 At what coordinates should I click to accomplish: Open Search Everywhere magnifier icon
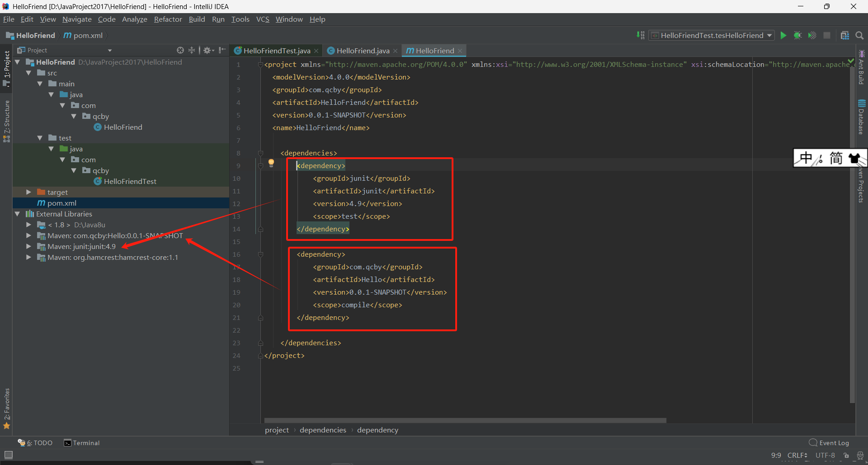click(859, 35)
